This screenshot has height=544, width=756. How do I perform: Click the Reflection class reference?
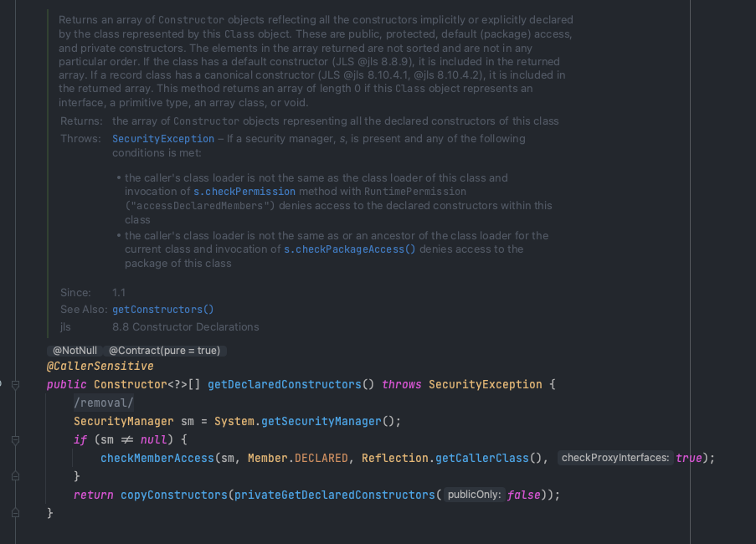[395, 459]
